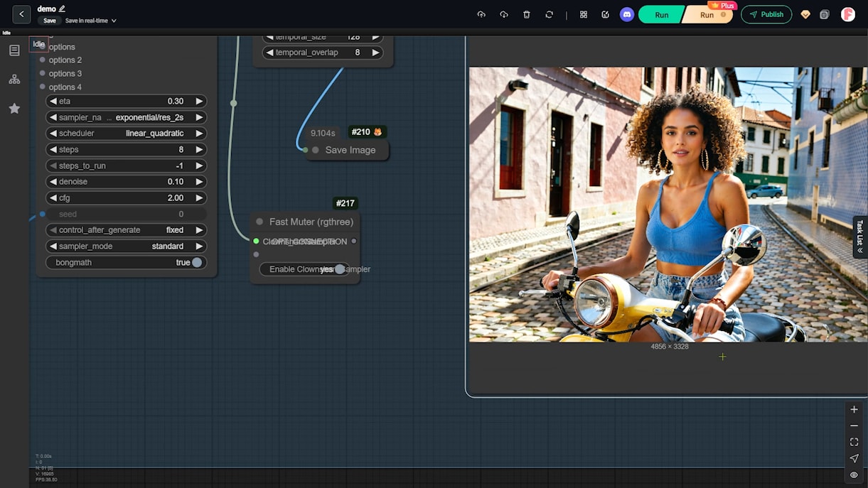Toggle Enable Clownshark sampler switch
The width and height of the screenshot is (868, 488).
339,269
